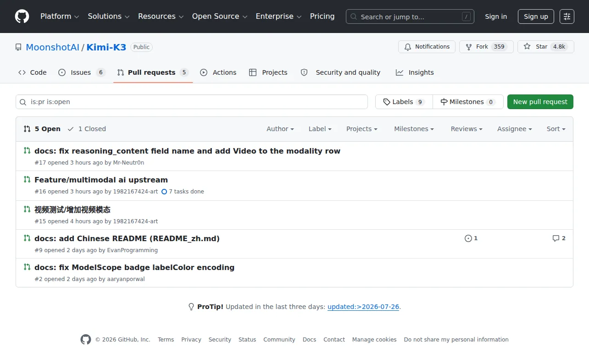The image size is (589, 364).
Task: Open the Sort dropdown
Action: [556, 129]
